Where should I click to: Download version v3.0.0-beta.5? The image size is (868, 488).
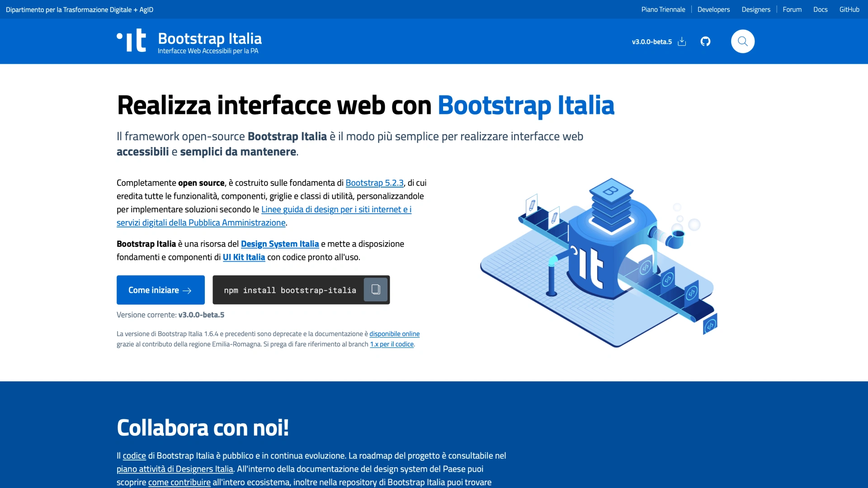[659, 42]
